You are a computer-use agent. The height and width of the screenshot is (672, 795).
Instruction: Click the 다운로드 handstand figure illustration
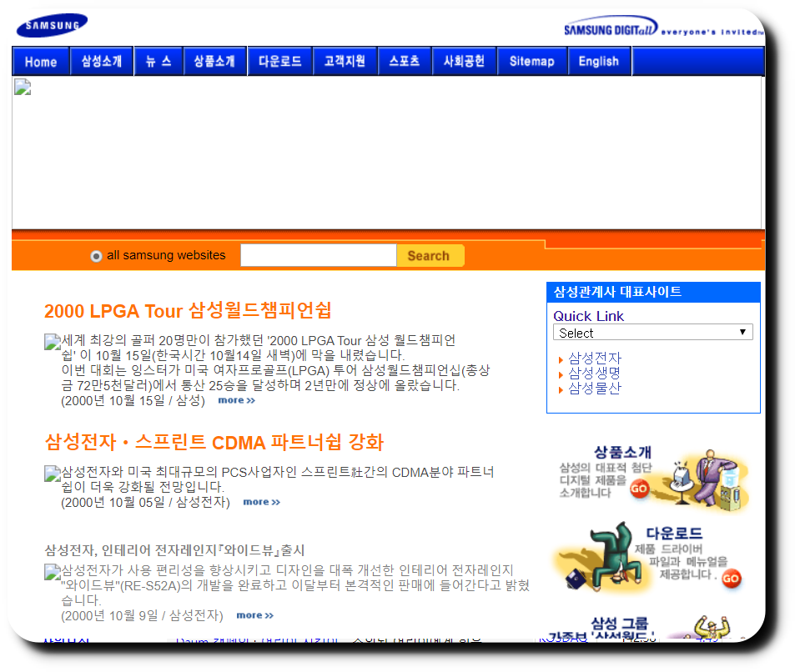tap(603, 558)
